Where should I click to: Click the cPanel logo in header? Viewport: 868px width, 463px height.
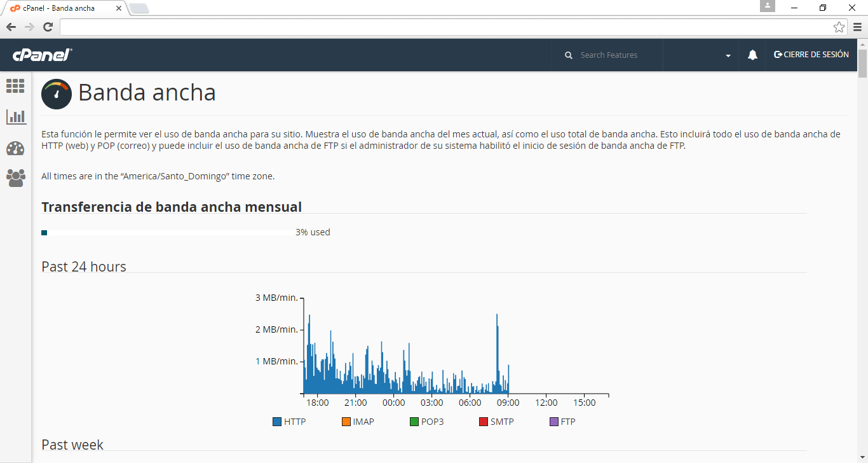(x=43, y=55)
